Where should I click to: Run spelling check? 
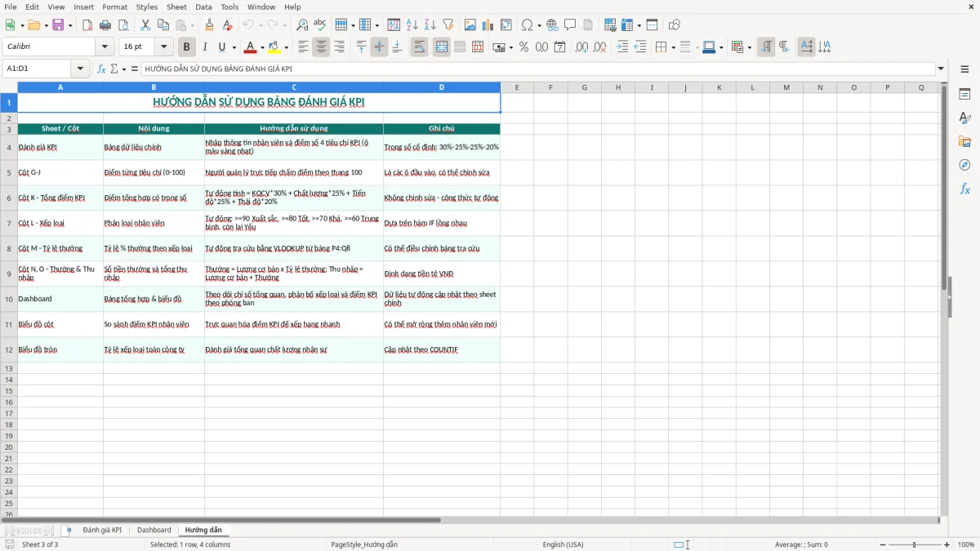click(x=319, y=25)
